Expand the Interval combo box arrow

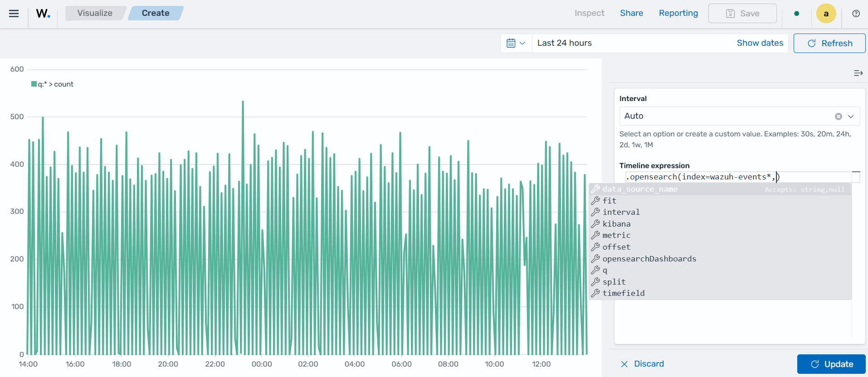pyautogui.click(x=851, y=116)
